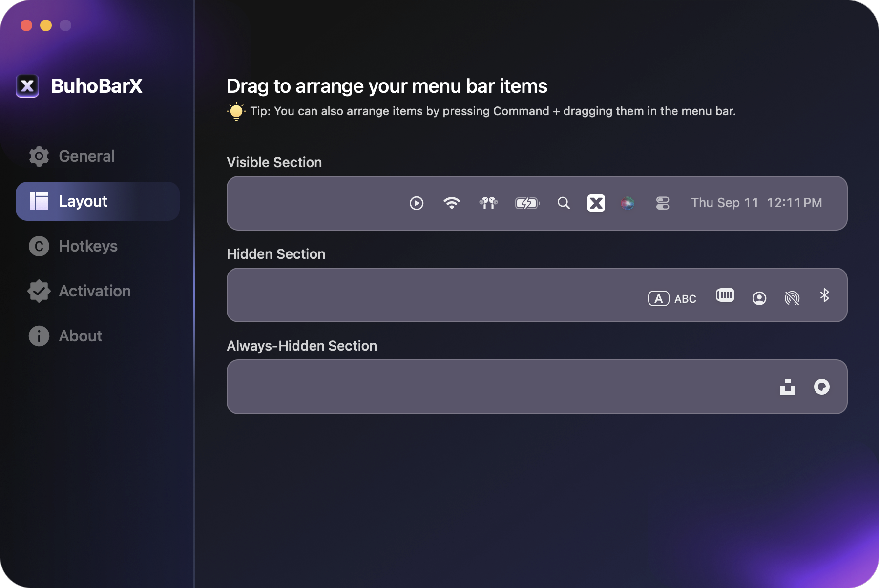The image size is (879, 588).
Task: Select the AirPods icon in Visible Section
Action: [x=488, y=203]
